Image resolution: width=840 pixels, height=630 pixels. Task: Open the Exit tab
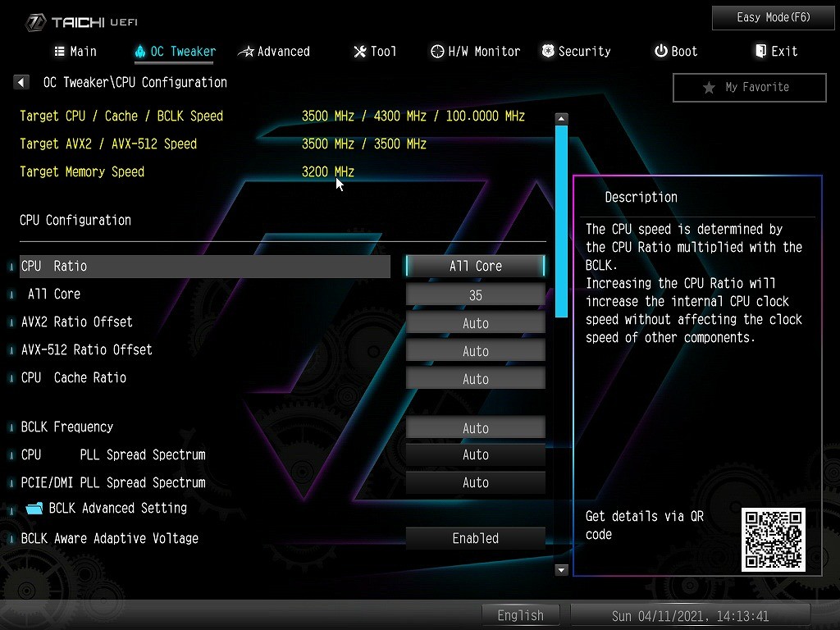pyautogui.click(x=776, y=52)
